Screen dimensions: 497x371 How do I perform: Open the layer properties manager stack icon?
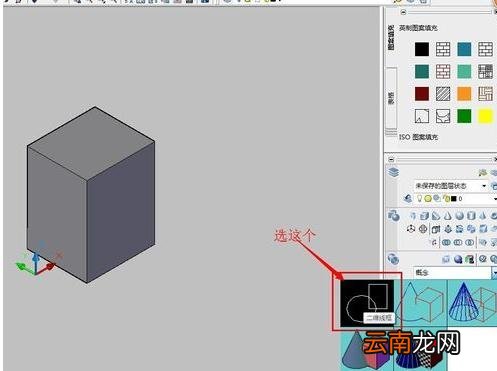coord(394,172)
